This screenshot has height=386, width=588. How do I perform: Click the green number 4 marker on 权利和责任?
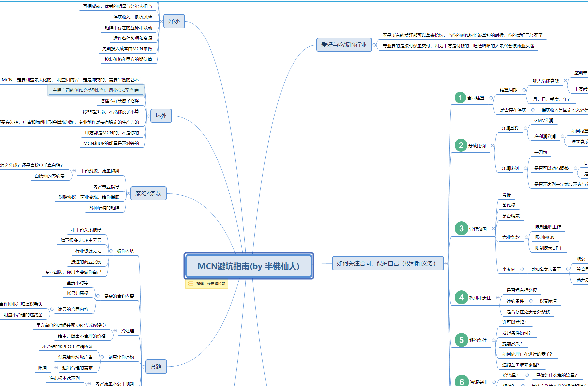461,297
